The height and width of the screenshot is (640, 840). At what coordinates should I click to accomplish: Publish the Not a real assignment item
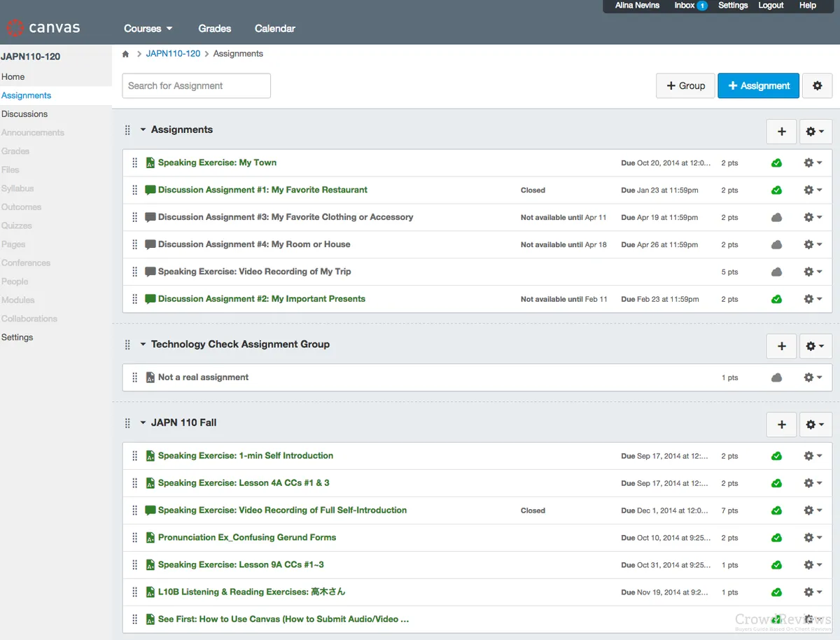(x=776, y=378)
